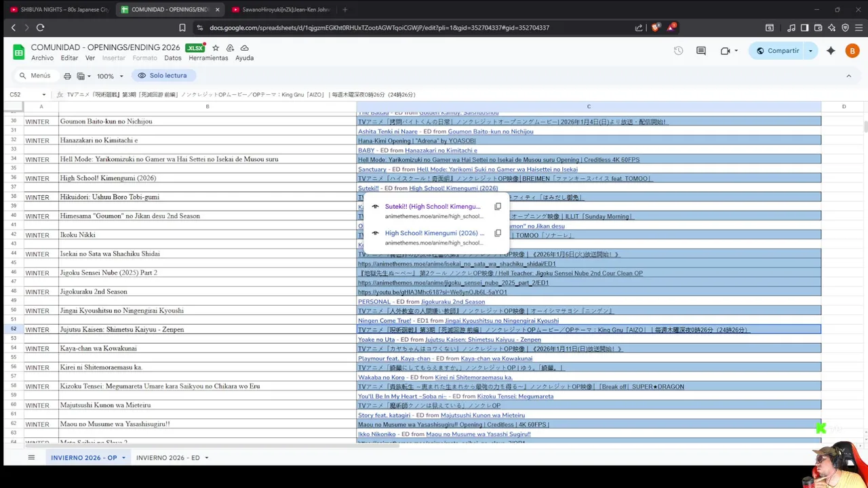Click the browser address bar URL
868x488 pixels.
(x=379, y=28)
